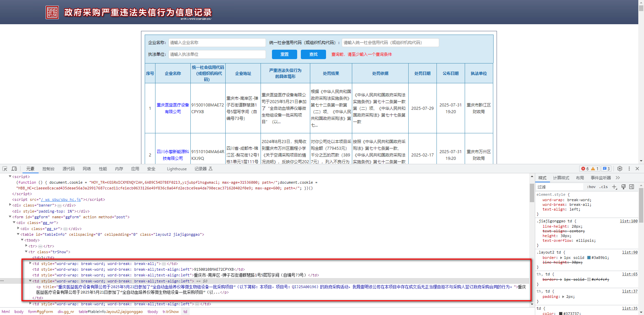This screenshot has height=315, width=644.
Task: Switch to the 控制台 tab
Action: [x=48, y=169]
